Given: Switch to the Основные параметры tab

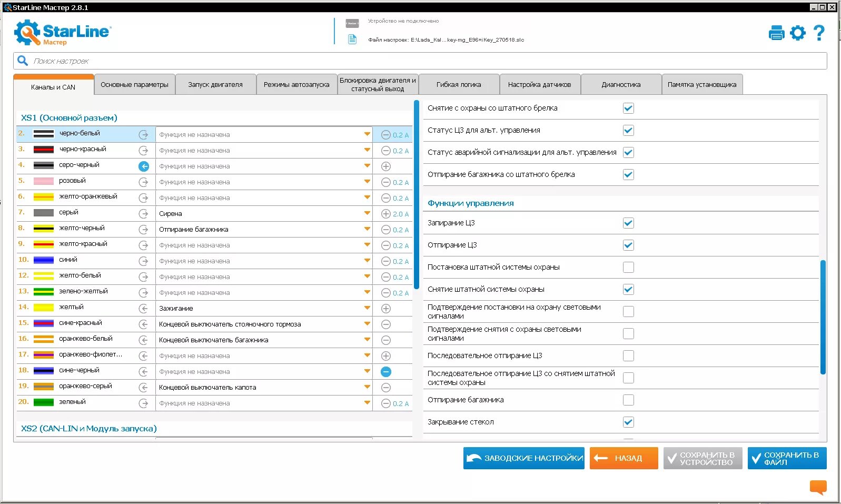Looking at the screenshot, I should pos(134,84).
